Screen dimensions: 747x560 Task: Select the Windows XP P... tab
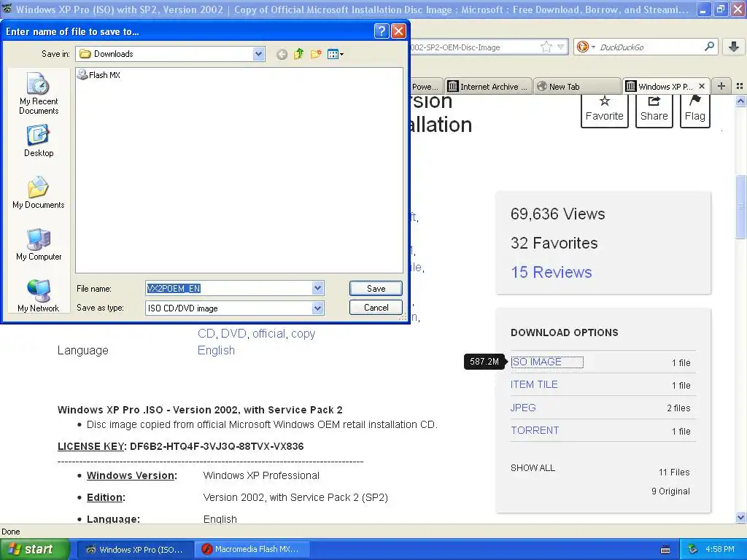click(x=665, y=86)
